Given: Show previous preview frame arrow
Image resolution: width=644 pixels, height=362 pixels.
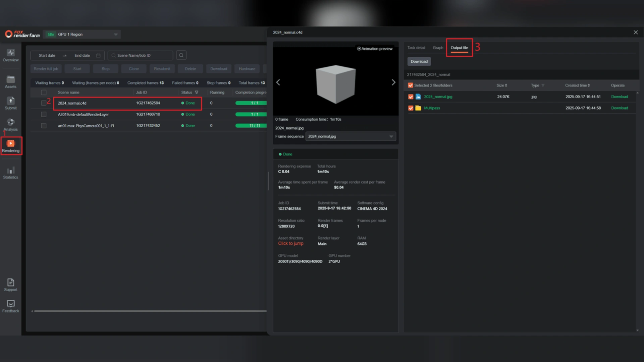Looking at the screenshot, I should [278, 82].
